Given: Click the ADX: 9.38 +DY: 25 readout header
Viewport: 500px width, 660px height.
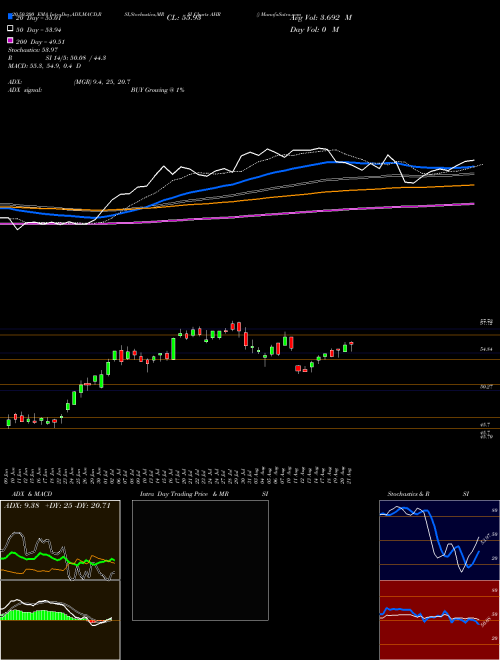Looking at the screenshot, I should pos(57,506).
